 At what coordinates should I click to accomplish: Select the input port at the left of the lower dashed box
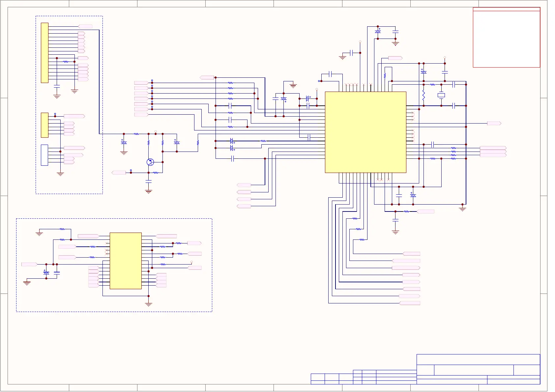[29, 264]
